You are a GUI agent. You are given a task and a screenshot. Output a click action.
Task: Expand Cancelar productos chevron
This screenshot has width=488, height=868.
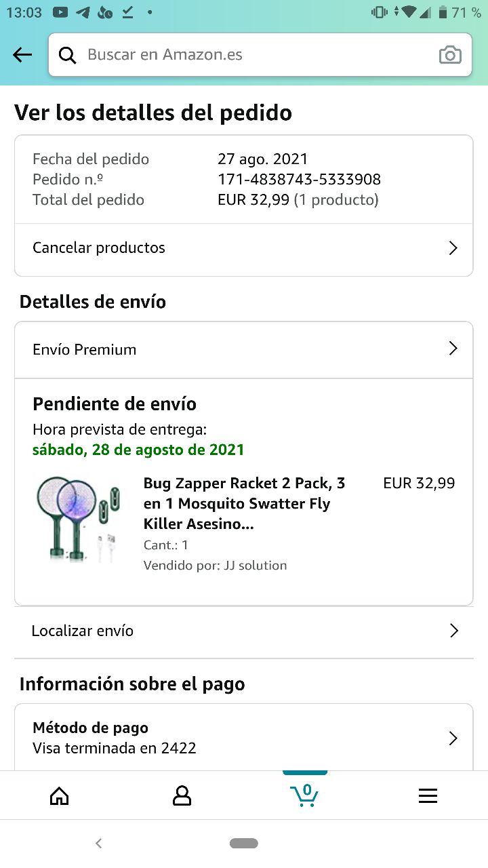453,248
